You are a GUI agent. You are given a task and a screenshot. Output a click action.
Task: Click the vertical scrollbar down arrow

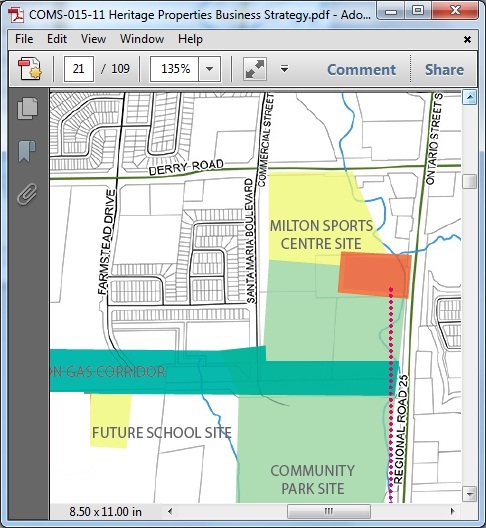(469, 494)
